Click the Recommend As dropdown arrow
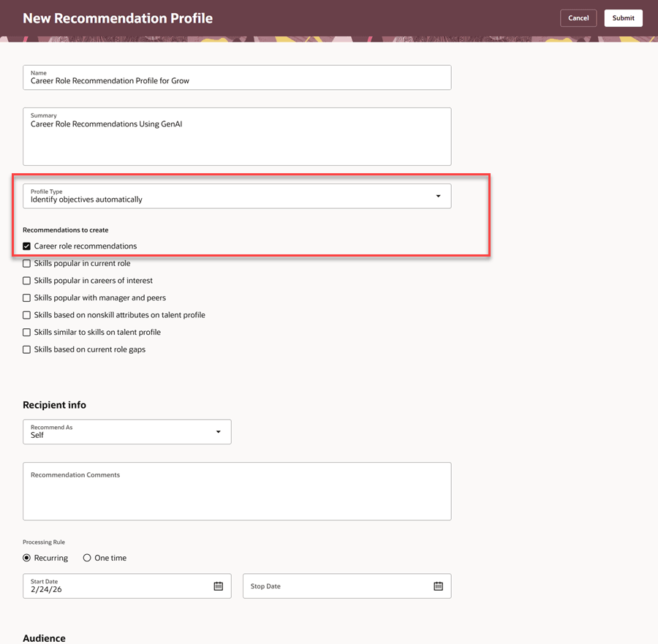Image resolution: width=658 pixels, height=644 pixels. tap(218, 431)
